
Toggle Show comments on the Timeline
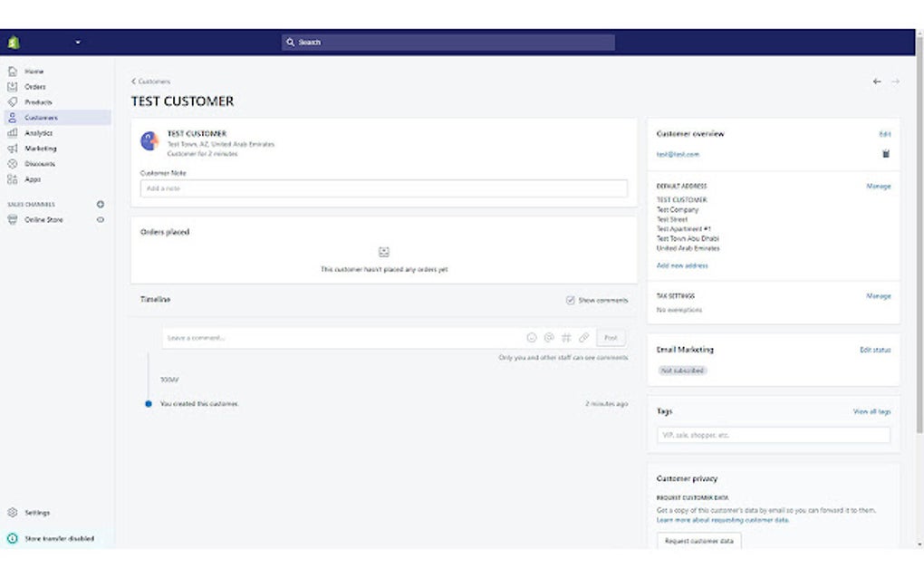[x=572, y=299]
